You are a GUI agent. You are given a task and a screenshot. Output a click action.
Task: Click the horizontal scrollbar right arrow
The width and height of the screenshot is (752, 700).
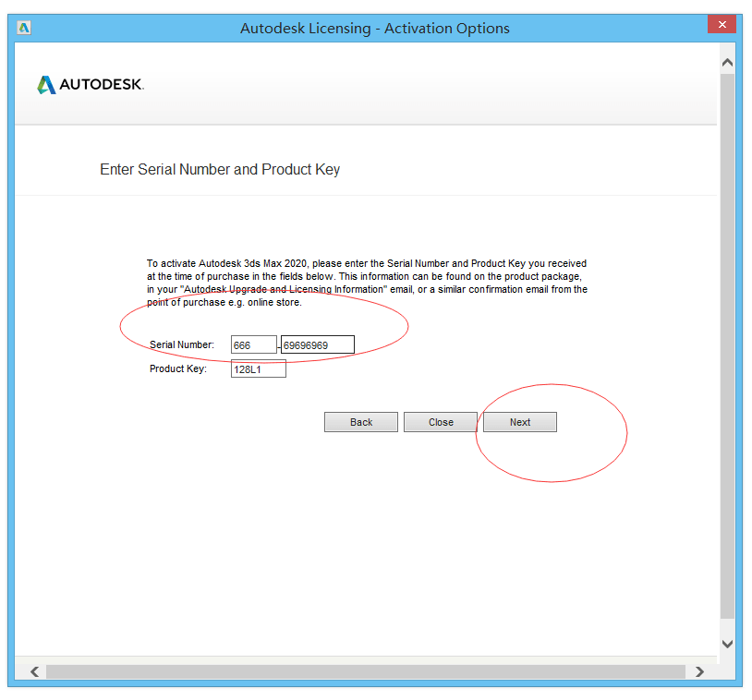tap(699, 671)
